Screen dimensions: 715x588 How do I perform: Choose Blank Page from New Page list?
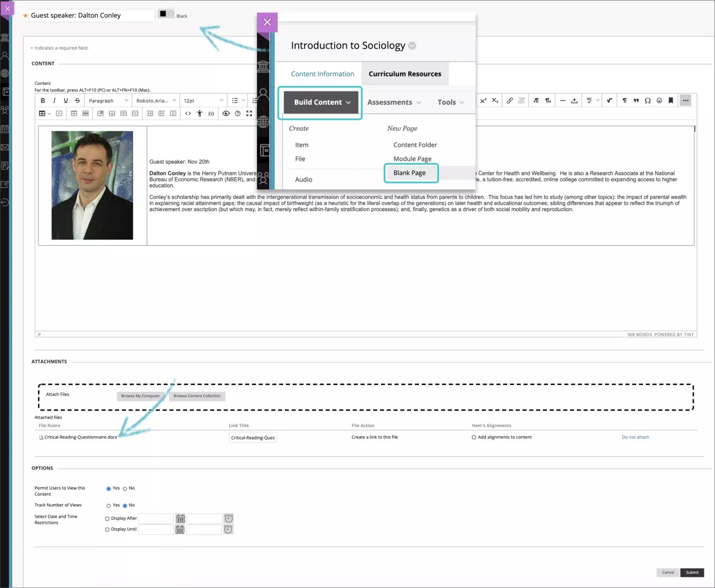coord(409,173)
